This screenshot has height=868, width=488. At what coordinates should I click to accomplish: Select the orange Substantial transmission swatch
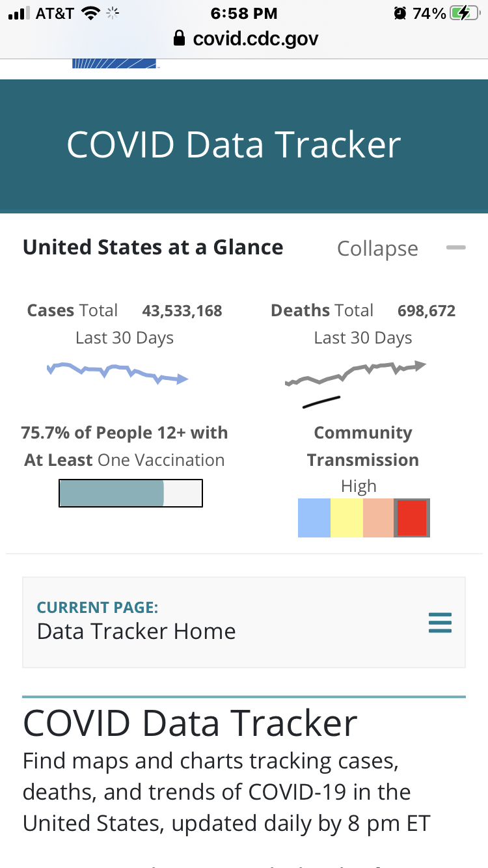pos(379,518)
